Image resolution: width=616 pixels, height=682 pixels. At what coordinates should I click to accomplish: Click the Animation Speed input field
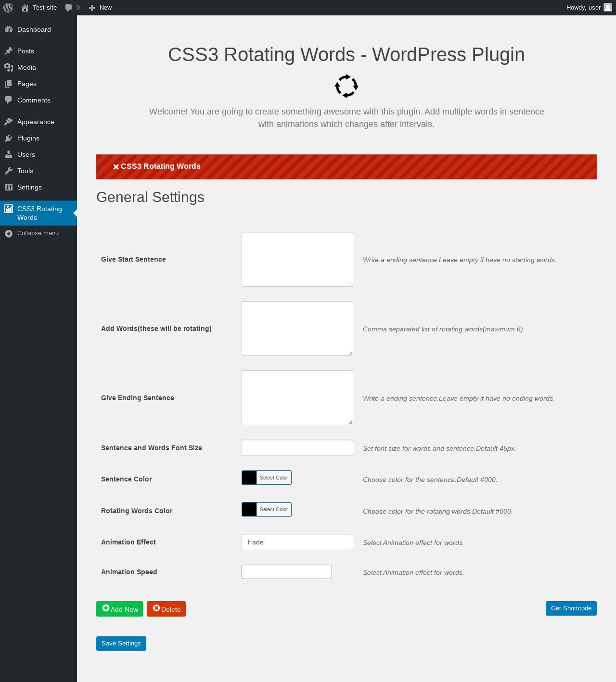[x=287, y=572]
